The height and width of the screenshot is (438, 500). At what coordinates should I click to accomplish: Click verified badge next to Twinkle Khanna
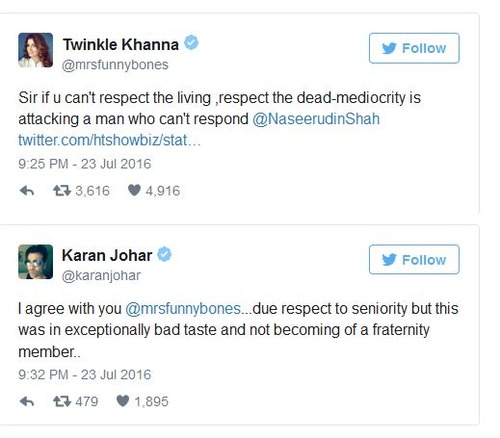(191, 43)
